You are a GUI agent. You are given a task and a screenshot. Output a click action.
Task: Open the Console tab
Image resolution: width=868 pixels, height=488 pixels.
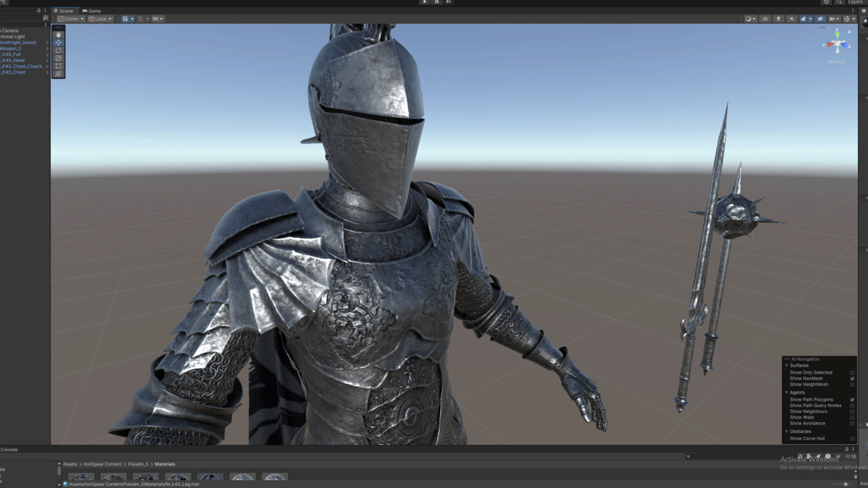tap(9, 450)
